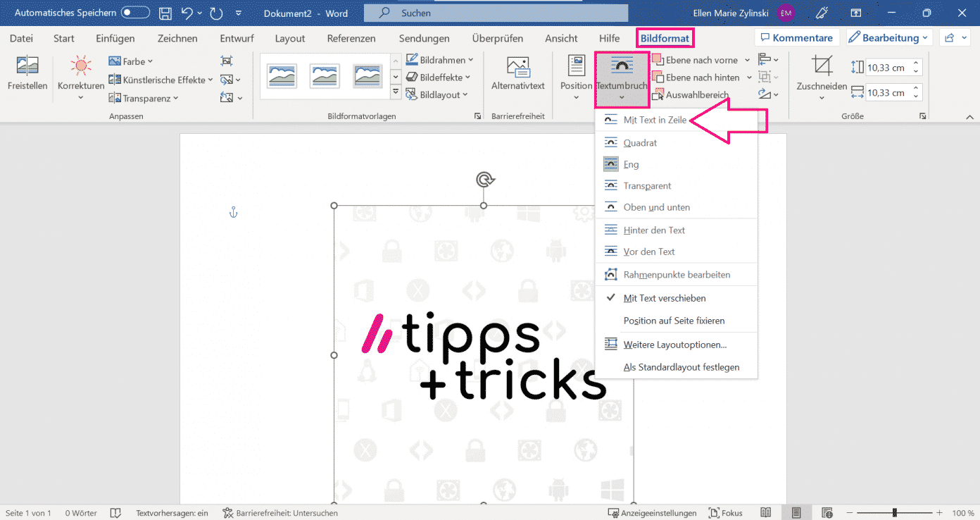The width and height of the screenshot is (980, 520).
Task: Open the Korrekturen brightness icon
Action: (81, 68)
